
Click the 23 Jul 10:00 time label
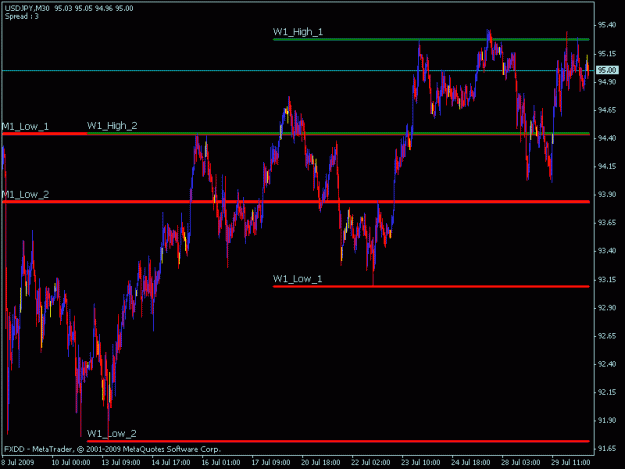(421, 462)
